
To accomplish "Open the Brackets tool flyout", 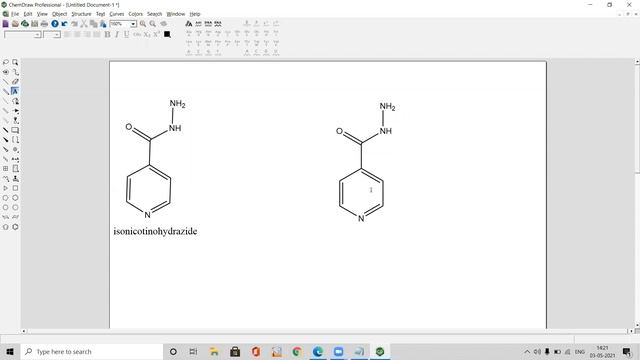I will point(15,140).
